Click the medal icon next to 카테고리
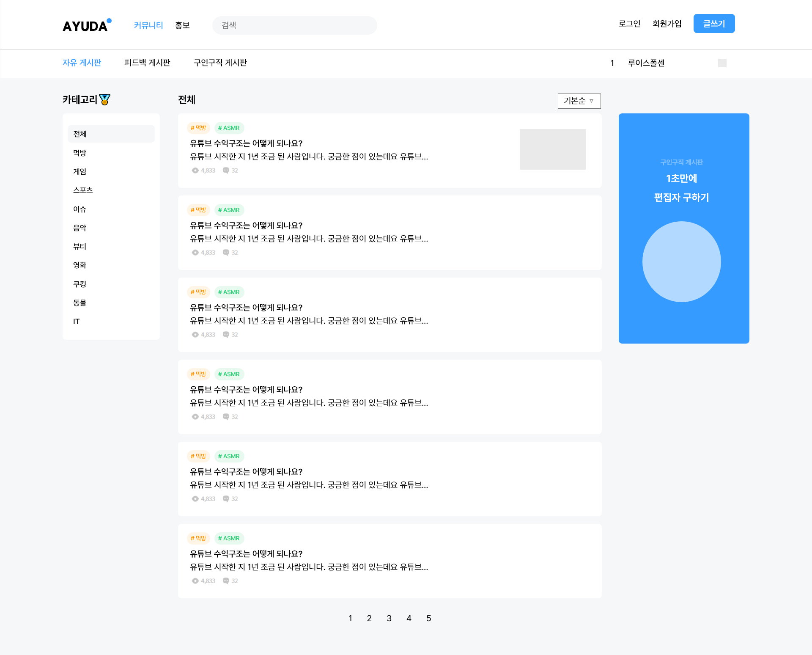This screenshot has width=812, height=655. pos(104,99)
